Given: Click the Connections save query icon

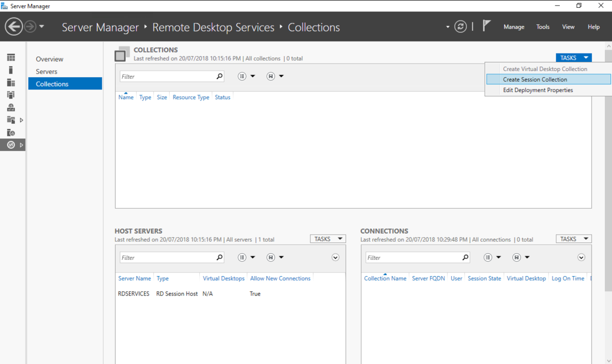Looking at the screenshot, I should [516, 257].
